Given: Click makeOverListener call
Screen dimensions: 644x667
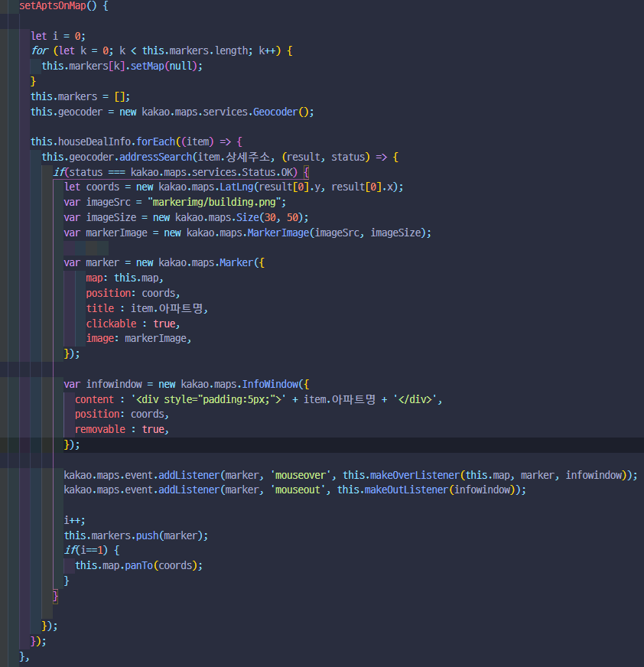Looking at the screenshot, I should pyautogui.click(x=415, y=475).
